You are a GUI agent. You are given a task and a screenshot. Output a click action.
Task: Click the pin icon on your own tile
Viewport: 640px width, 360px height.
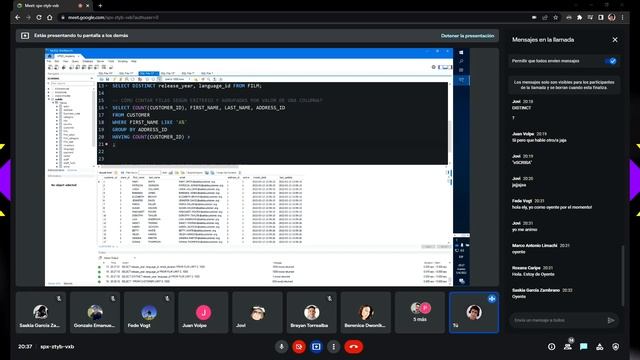pos(492,299)
